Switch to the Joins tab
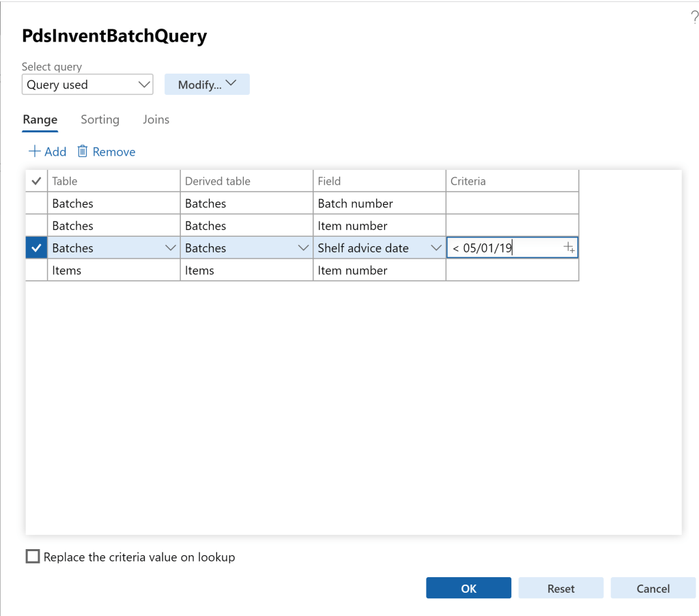The image size is (699, 616). point(156,119)
